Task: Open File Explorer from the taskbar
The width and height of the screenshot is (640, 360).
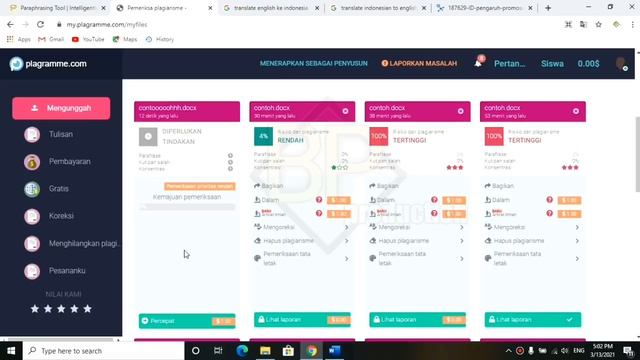Action: [x=265, y=351]
